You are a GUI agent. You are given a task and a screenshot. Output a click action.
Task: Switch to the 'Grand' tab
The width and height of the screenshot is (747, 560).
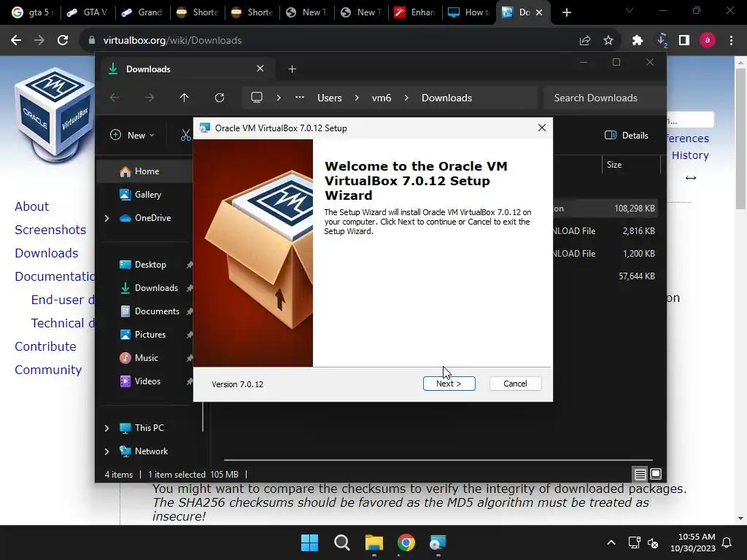pyautogui.click(x=143, y=12)
